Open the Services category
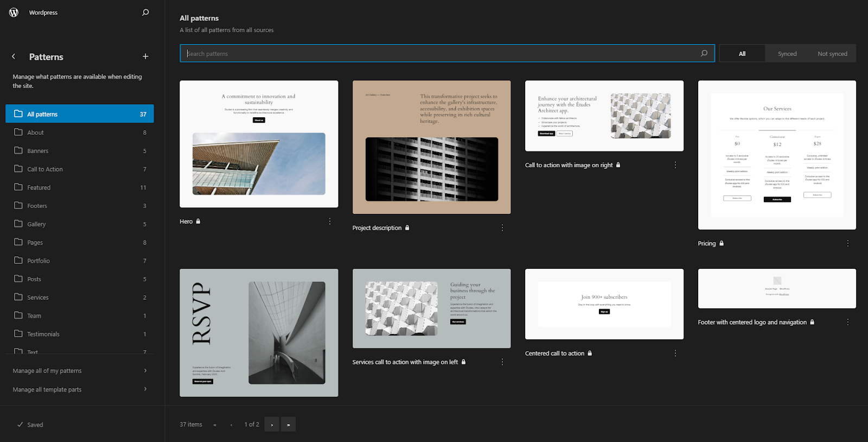This screenshot has width=868, height=442. point(80,298)
